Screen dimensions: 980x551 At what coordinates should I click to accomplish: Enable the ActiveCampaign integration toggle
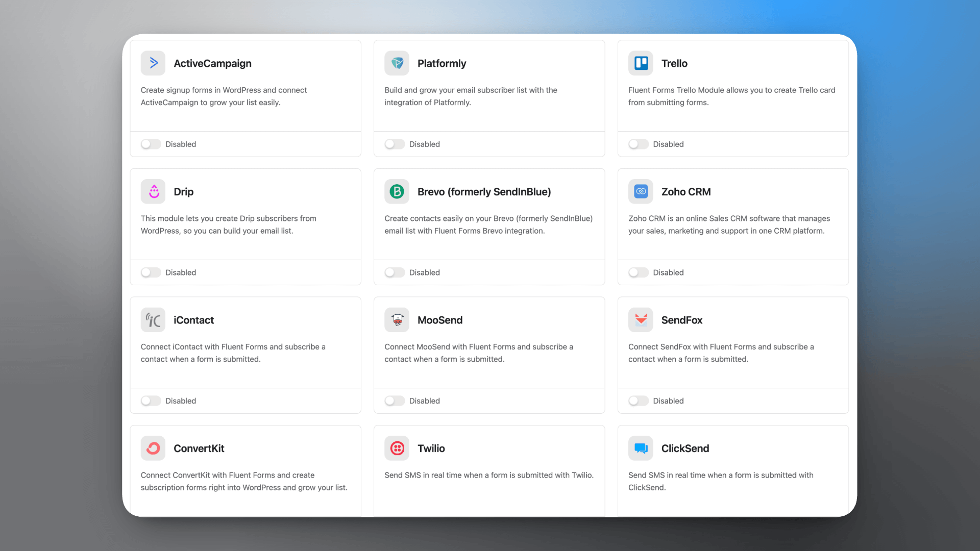[x=151, y=144]
